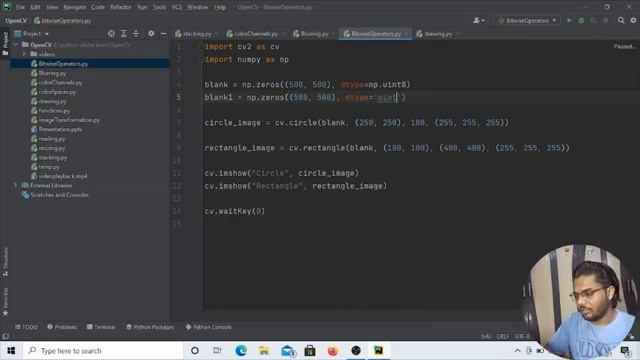
Task: Open the Code menu
Action: (x=98, y=7)
